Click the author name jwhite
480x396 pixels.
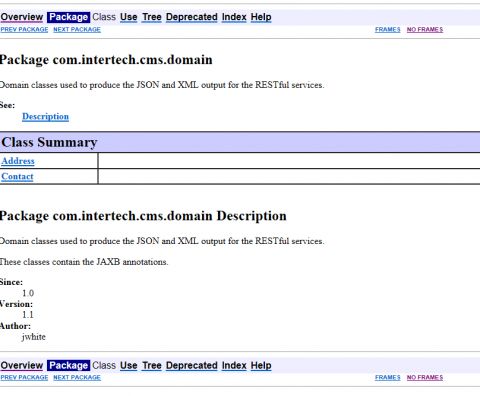pos(34,337)
